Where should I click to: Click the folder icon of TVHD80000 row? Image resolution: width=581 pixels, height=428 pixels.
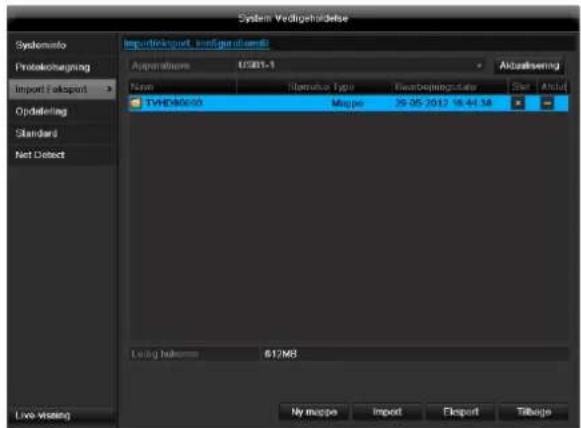click(x=135, y=103)
